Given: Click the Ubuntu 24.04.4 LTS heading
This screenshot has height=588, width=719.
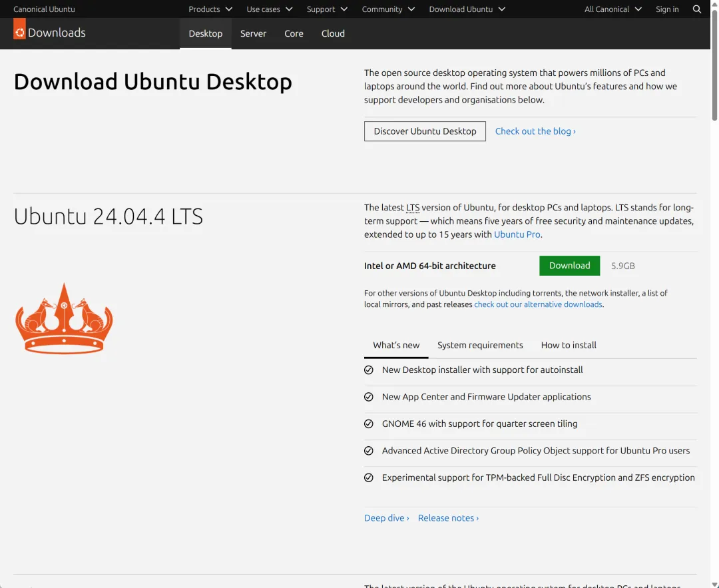Looking at the screenshot, I should 109,216.
